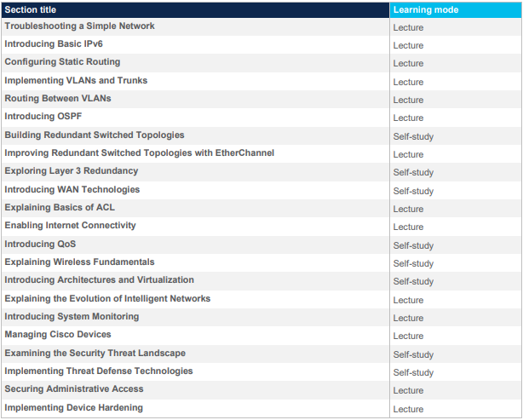Click 'Implementing VLANs and Trunks' title
This screenshot has width=523, height=420.
click(76, 80)
